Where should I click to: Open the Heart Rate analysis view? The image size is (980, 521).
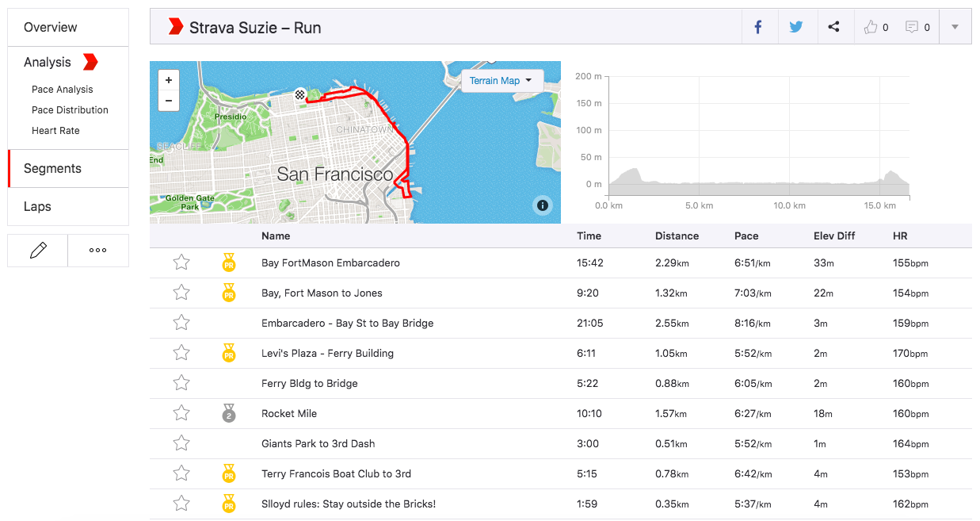[x=55, y=130]
